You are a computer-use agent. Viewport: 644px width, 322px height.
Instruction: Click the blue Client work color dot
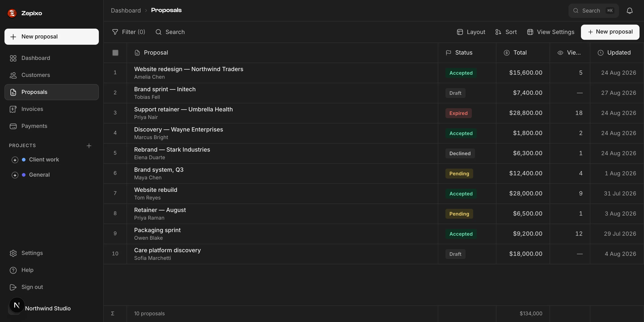point(24,160)
